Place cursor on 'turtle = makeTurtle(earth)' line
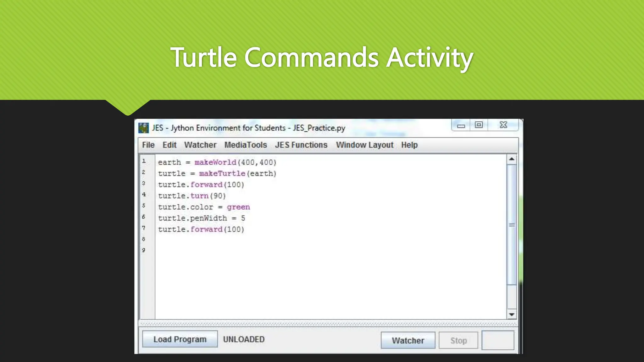The height and width of the screenshot is (362, 644). click(217, 173)
